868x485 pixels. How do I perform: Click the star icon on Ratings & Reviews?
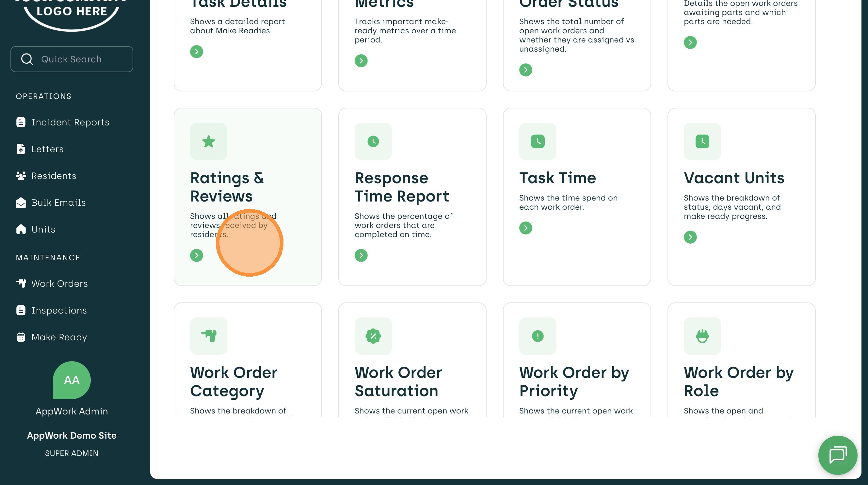[x=209, y=141]
